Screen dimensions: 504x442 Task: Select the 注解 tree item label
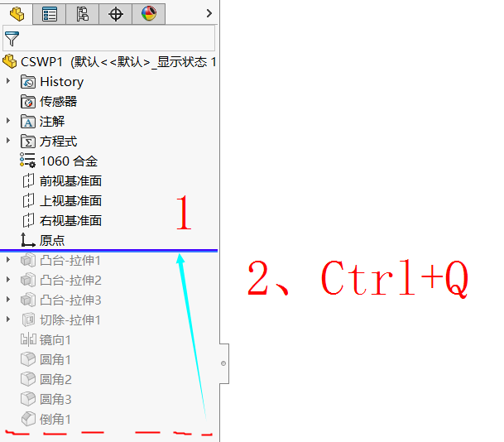(52, 122)
